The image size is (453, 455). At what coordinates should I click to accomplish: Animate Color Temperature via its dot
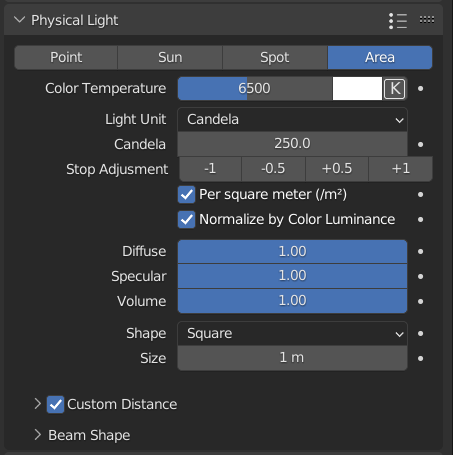pyautogui.click(x=420, y=89)
